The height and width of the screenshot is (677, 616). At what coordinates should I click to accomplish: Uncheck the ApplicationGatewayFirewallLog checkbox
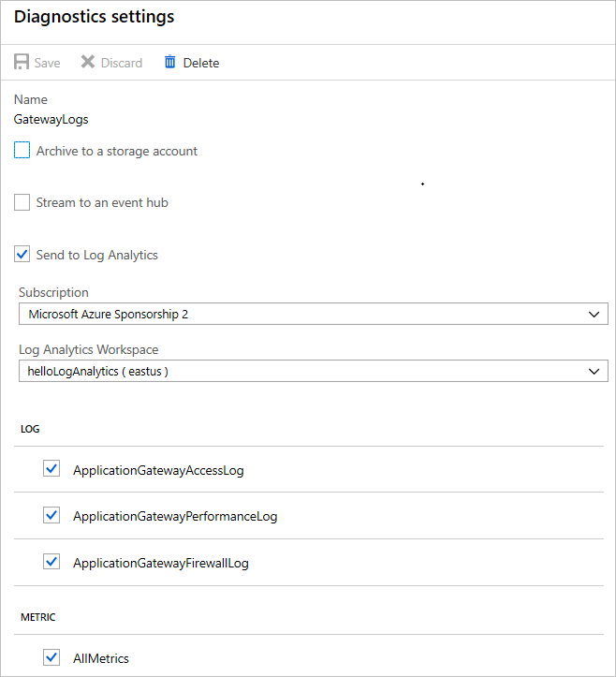tap(51, 562)
